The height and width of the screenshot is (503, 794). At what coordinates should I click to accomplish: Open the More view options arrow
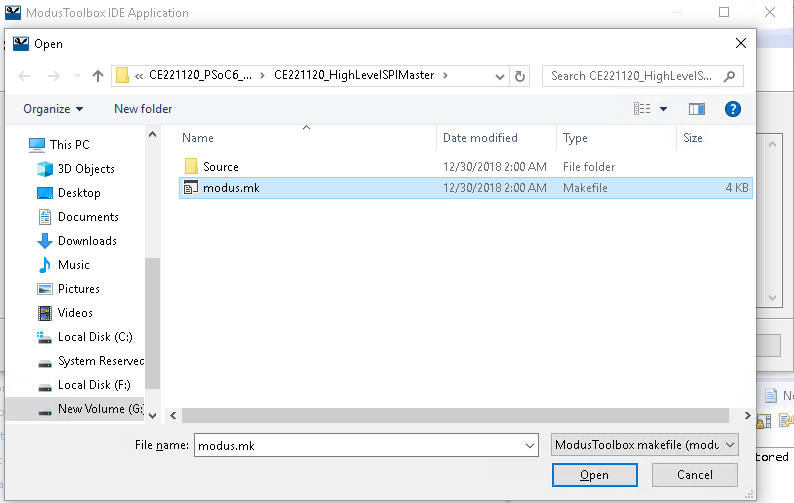663,109
